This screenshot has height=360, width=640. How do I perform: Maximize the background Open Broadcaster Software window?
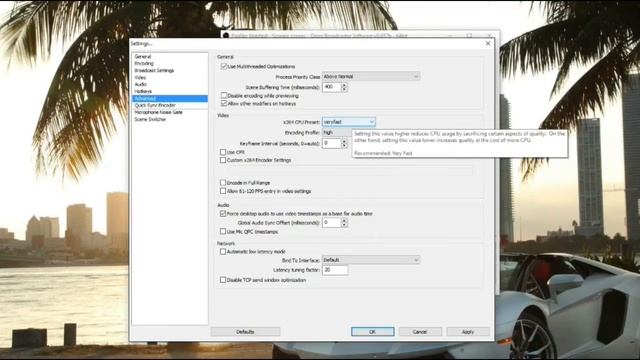469,36
